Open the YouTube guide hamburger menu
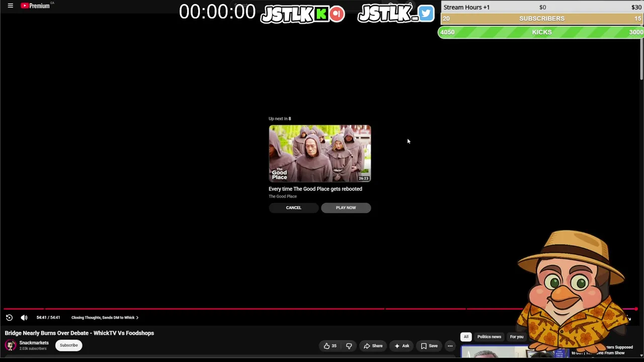The width and height of the screenshot is (644, 362). tap(10, 6)
